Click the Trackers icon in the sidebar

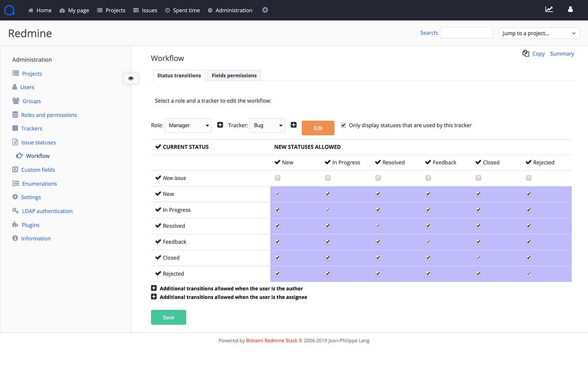(x=15, y=128)
